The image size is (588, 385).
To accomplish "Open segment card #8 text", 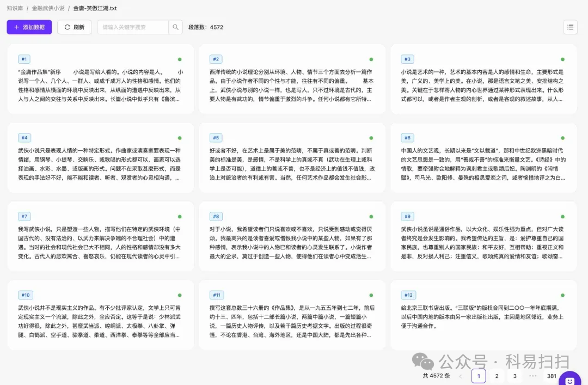I will tap(291, 243).
